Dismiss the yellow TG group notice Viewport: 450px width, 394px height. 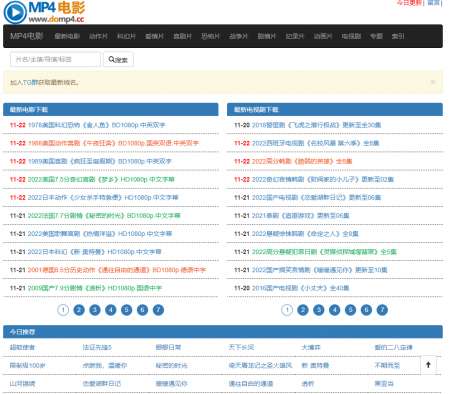433,82
